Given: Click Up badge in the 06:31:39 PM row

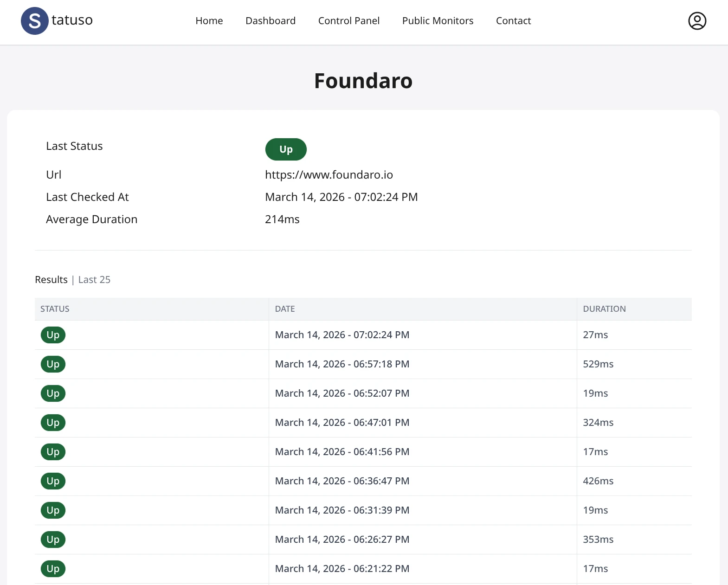Looking at the screenshot, I should click(x=53, y=510).
